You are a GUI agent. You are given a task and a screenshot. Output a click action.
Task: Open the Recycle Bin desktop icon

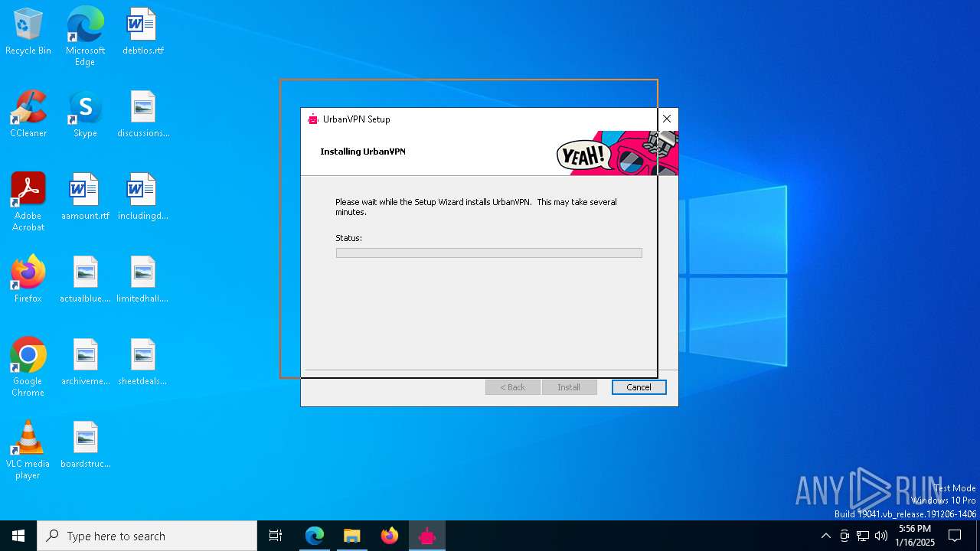tap(28, 32)
